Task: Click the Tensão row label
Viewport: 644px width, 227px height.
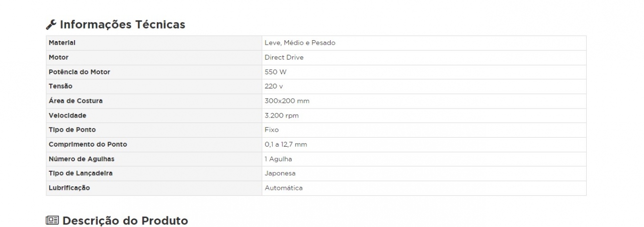Action: click(x=60, y=86)
